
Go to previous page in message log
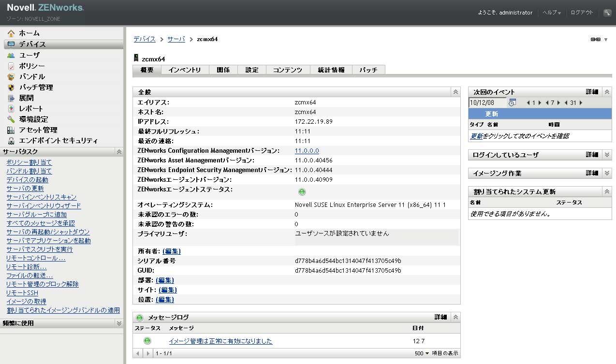pyautogui.click(x=139, y=353)
